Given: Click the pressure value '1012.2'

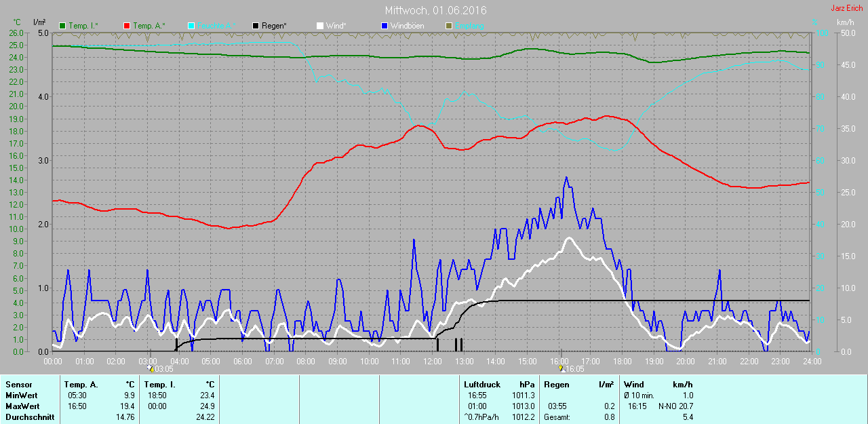Looking at the screenshot, I should point(522,417).
